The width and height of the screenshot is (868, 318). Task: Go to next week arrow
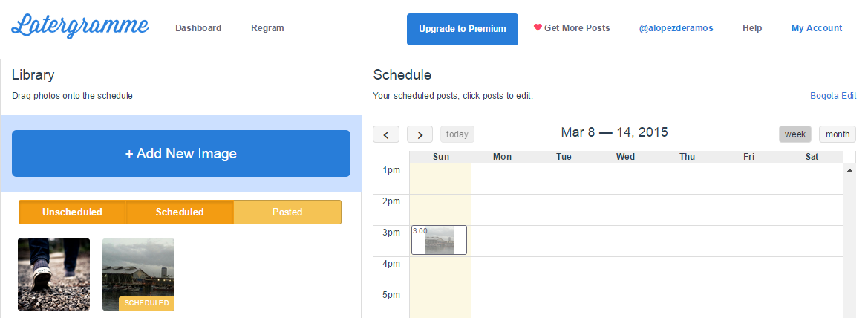420,134
